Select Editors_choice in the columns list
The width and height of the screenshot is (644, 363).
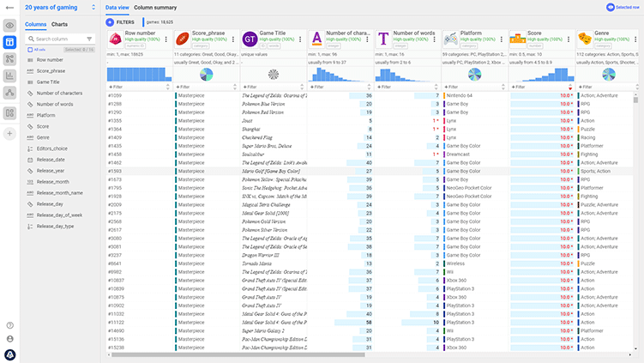pos(51,148)
